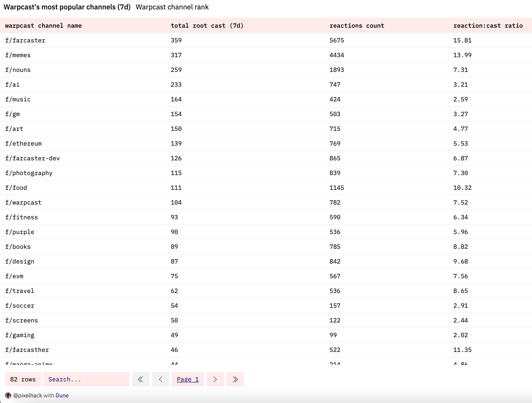Click the previous page chevron
The width and height of the screenshot is (532, 403).
click(x=160, y=379)
